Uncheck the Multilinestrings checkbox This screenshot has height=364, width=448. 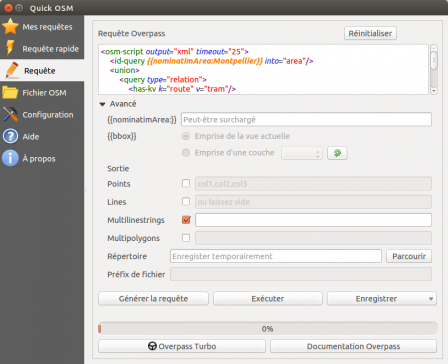(186, 220)
